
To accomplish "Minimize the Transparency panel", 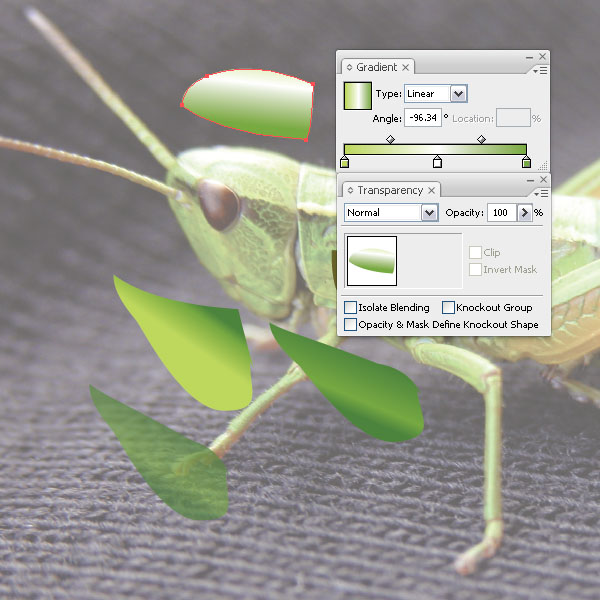I will click(530, 180).
